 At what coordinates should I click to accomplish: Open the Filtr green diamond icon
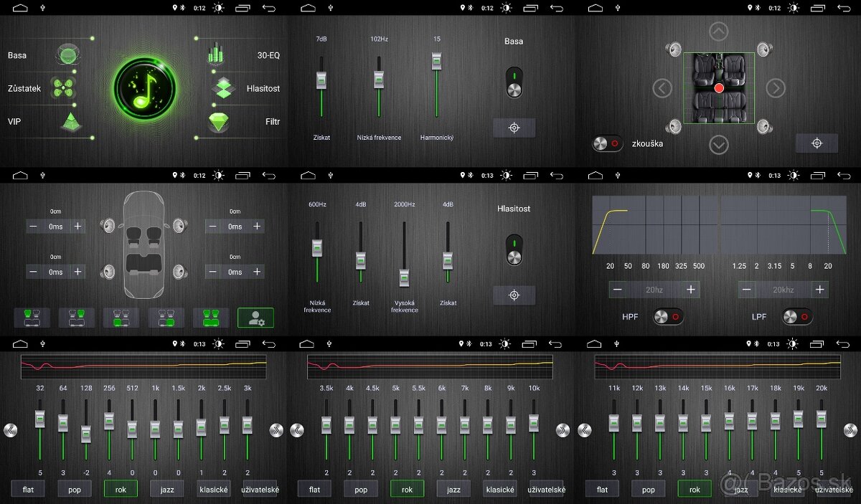(220, 121)
